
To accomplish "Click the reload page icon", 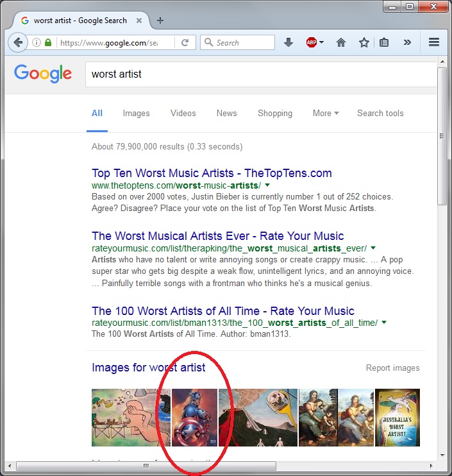I will coord(185,43).
